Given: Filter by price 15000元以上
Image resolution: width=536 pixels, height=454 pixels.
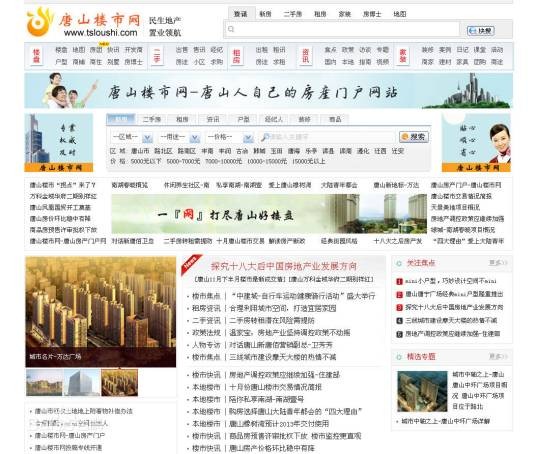Looking at the screenshot, I should click(x=308, y=161).
